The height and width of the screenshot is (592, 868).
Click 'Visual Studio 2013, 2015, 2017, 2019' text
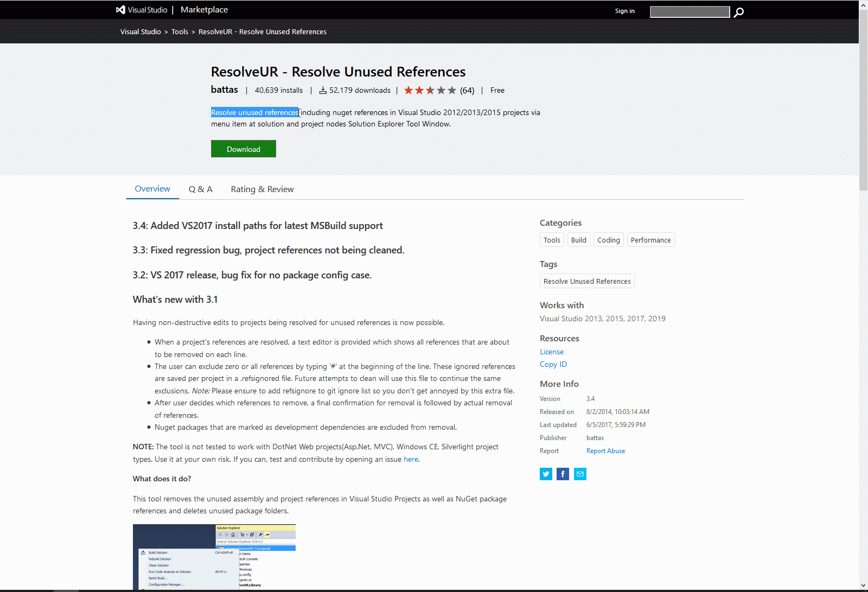pyautogui.click(x=603, y=319)
